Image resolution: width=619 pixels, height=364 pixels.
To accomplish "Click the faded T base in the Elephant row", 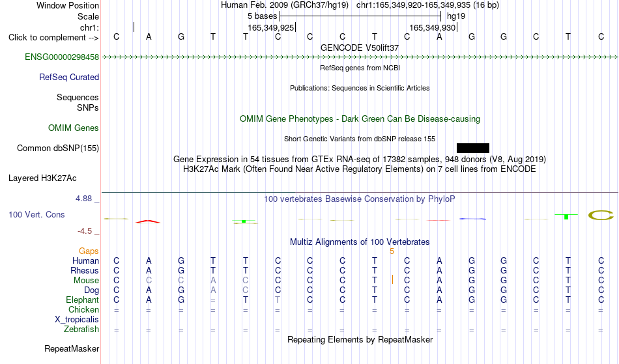I will point(278,300).
